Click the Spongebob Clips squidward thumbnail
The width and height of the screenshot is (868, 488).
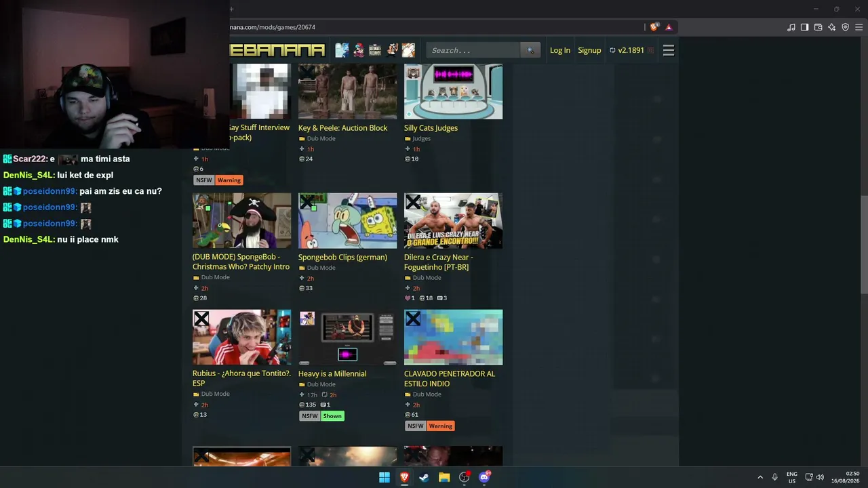(348, 221)
